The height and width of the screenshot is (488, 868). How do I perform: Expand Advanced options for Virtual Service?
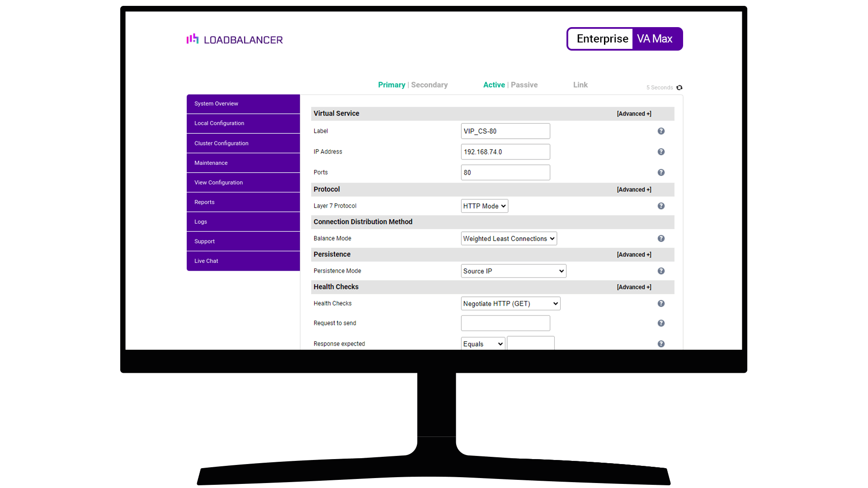pos(633,113)
